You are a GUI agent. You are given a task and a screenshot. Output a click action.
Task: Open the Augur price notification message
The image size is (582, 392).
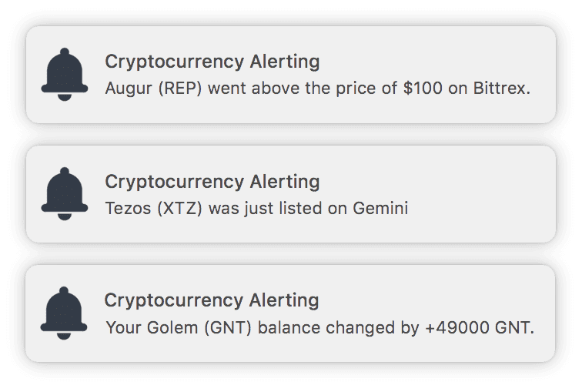click(x=317, y=88)
